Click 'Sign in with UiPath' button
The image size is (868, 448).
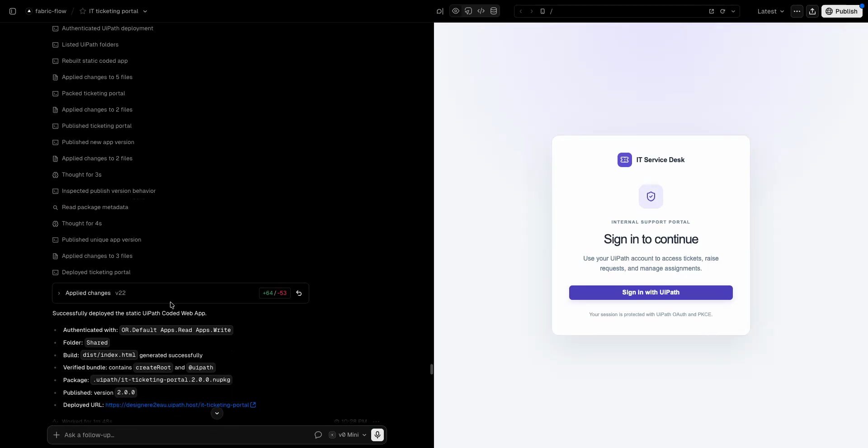click(x=651, y=293)
